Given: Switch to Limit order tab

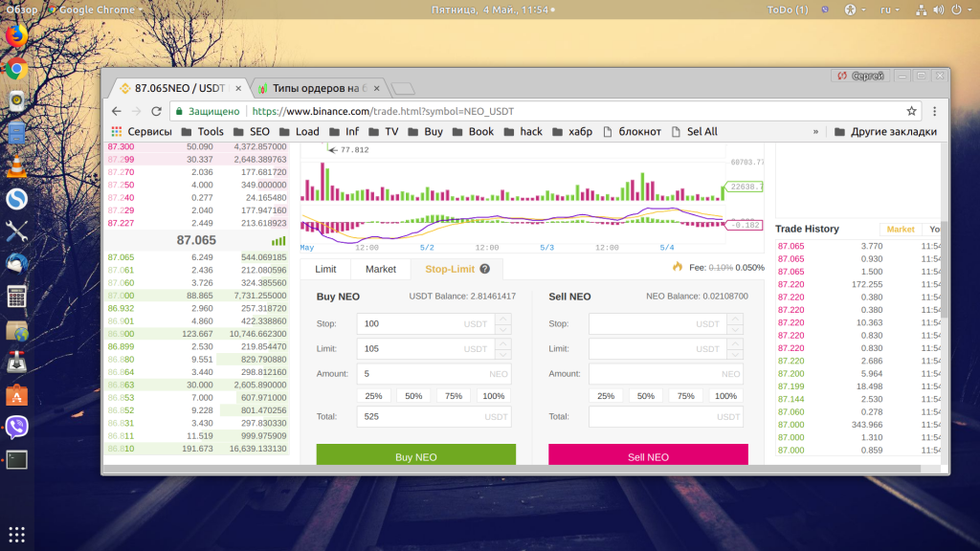Looking at the screenshot, I should click(x=325, y=269).
